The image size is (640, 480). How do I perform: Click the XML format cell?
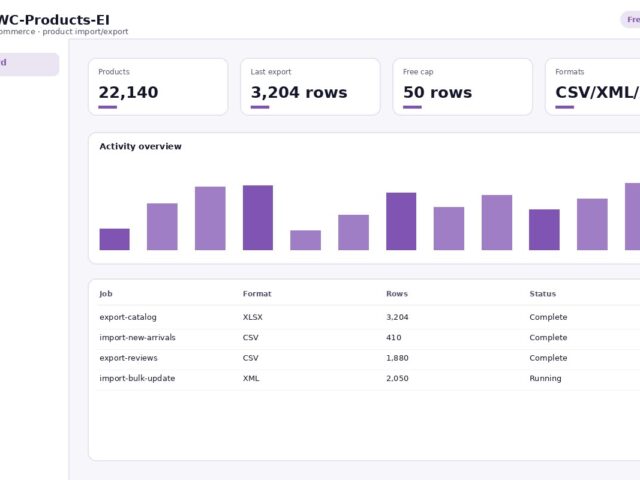(x=251, y=378)
